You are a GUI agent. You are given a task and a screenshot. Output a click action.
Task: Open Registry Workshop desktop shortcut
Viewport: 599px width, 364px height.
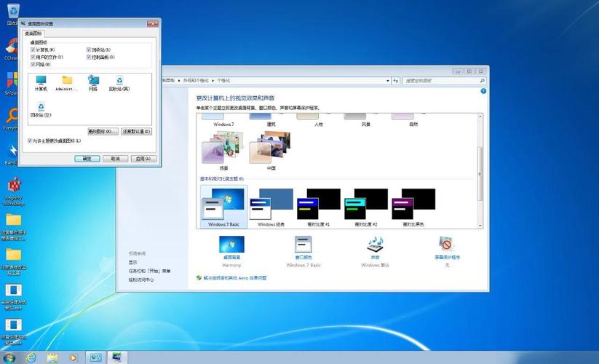coord(13,188)
